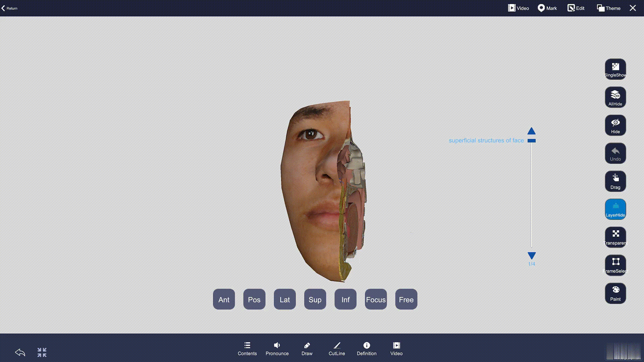Click the down arrow below the layer slider

coord(531,255)
